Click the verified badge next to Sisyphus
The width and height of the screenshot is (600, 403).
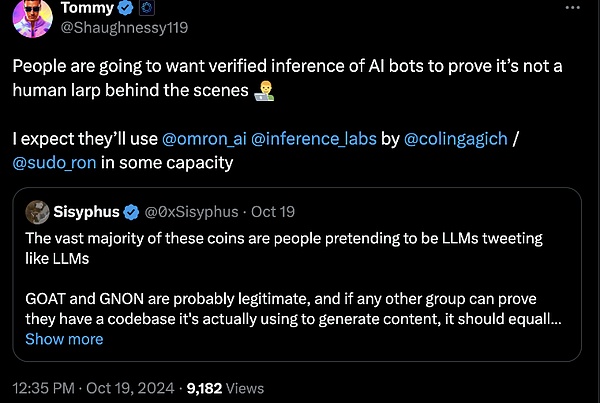click(x=130, y=211)
